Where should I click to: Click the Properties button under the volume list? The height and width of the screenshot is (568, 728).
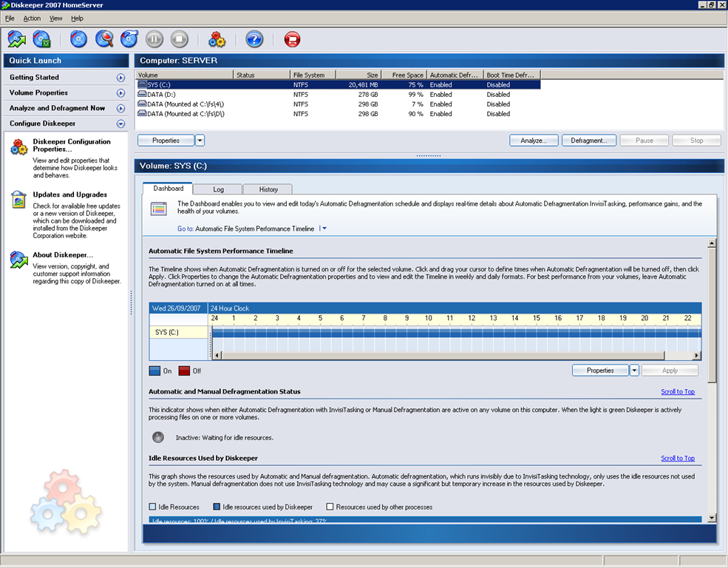point(166,141)
